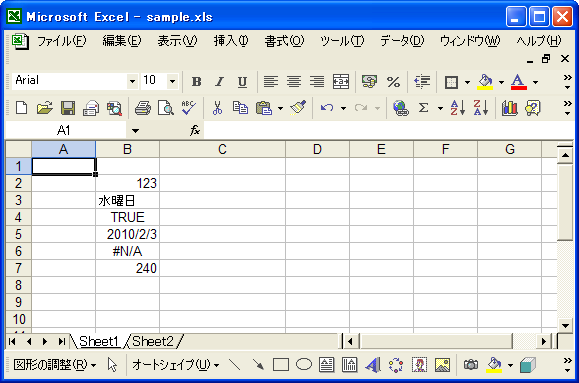The width and height of the screenshot is (579, 383).
Task: Apply yellow fill color
Action: [x=485, y=82]
